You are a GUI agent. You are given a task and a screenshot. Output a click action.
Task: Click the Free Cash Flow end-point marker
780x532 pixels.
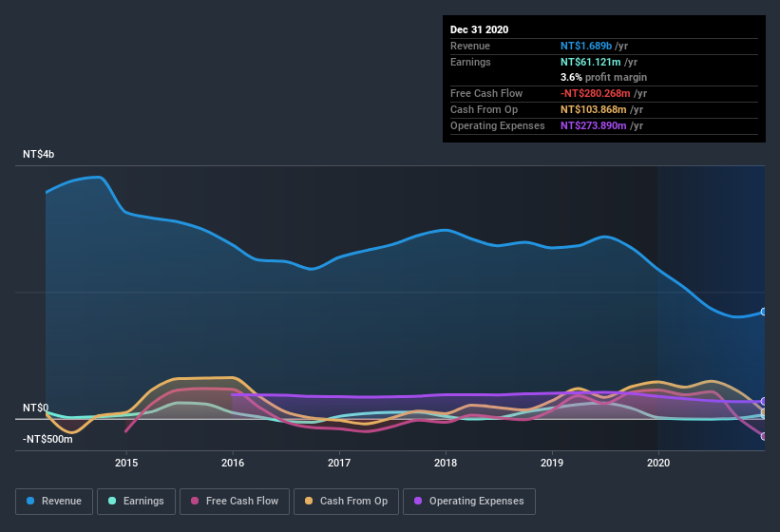click(764, 436)
